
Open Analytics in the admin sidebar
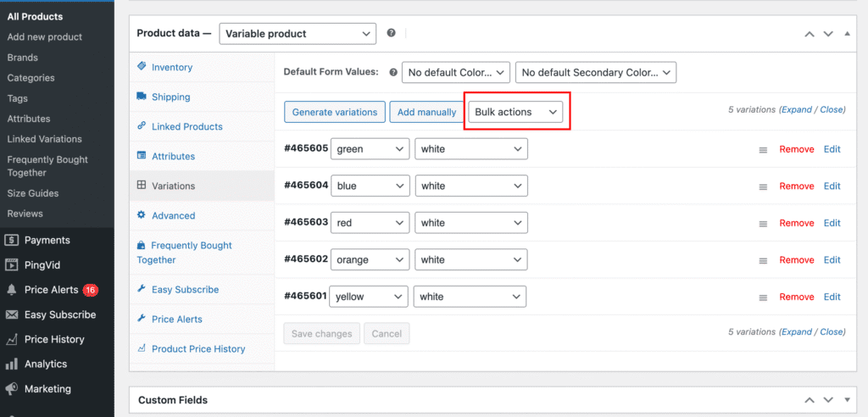coord(45,364)
